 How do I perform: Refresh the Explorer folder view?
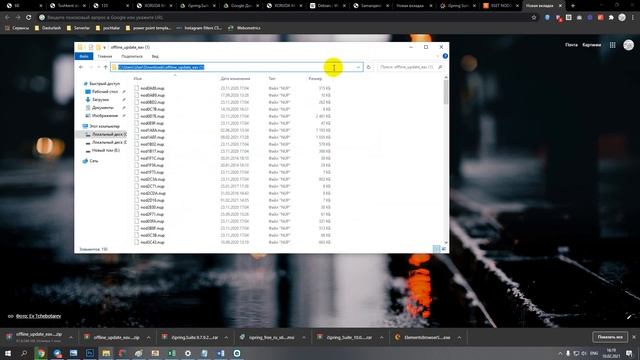pos(369,67)
